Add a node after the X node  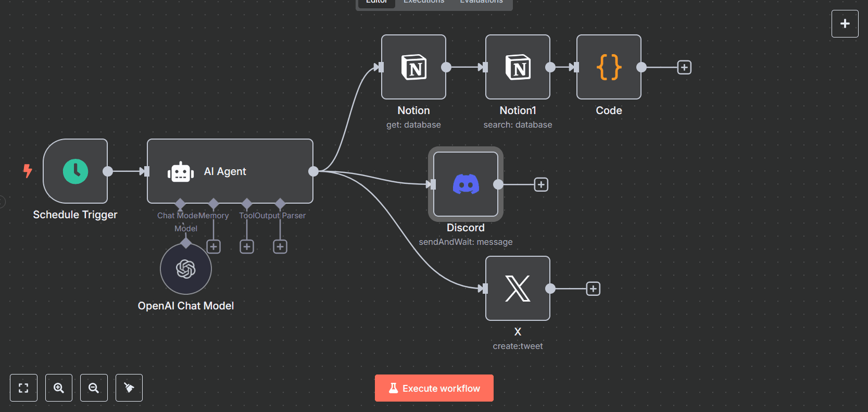pyautogui.click(x=593, y=289)
